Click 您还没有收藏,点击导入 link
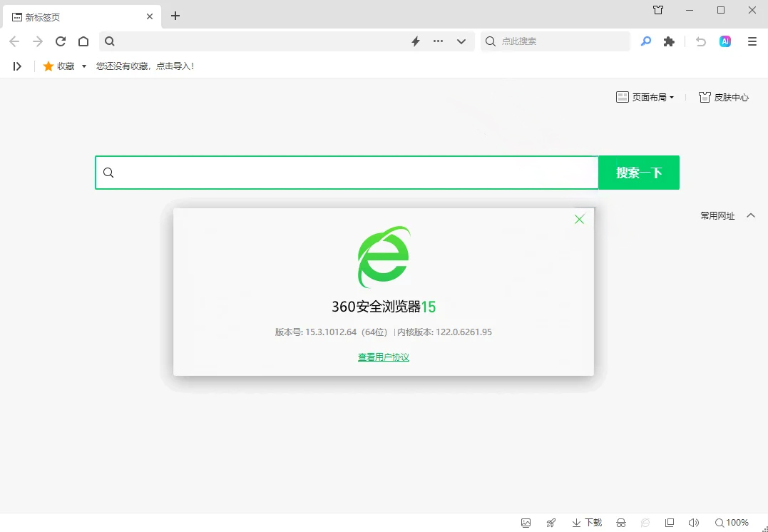Viewport: 768px width, 532px height. click(x=145, y=66)
